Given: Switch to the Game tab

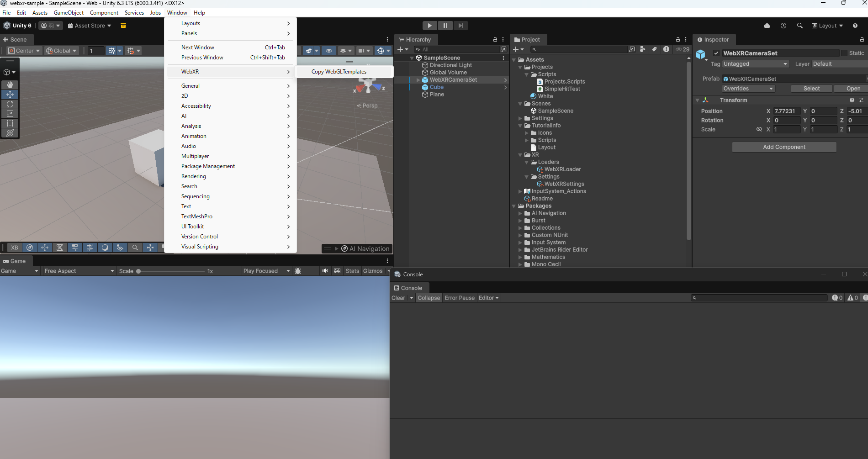Looking at the screenshot, I should 15,261.
